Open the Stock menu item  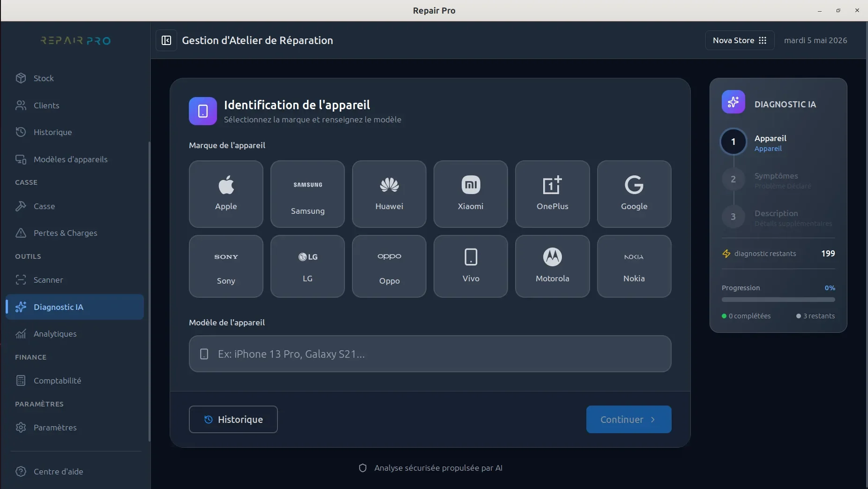tap(75, 78)
